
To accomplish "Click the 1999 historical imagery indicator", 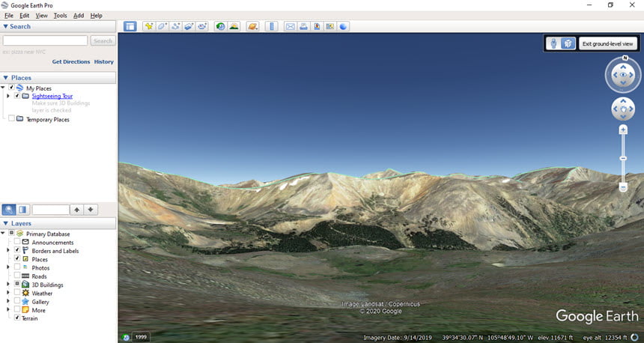I will (141, 337).
